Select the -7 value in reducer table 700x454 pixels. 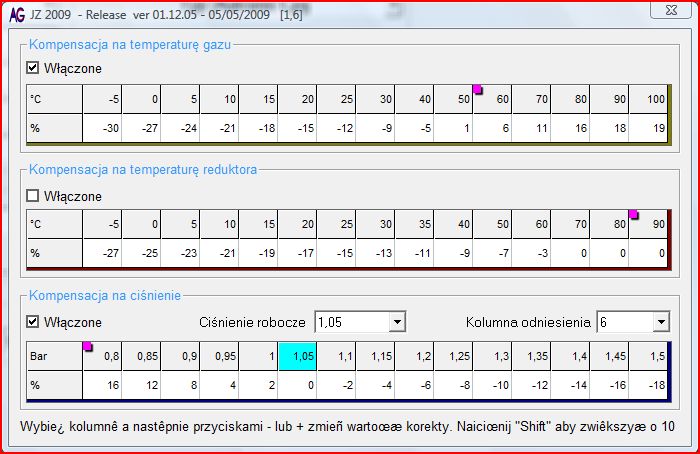(x=492, y=253)
